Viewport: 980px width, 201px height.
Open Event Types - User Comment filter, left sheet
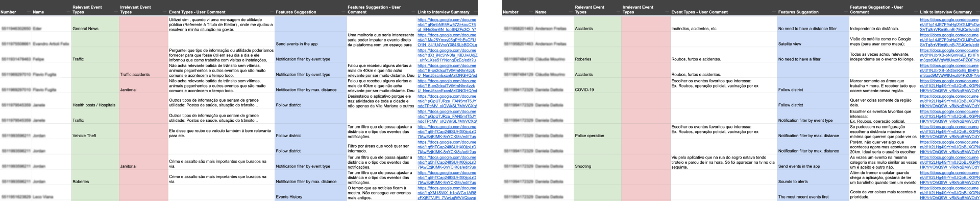[271, 12]
